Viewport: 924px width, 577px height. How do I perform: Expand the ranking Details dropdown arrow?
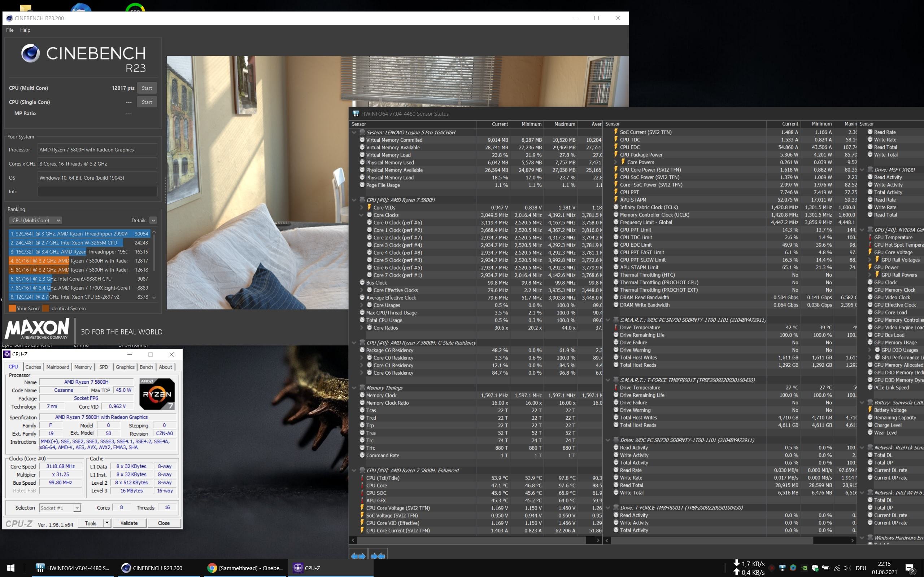[153, 220]
